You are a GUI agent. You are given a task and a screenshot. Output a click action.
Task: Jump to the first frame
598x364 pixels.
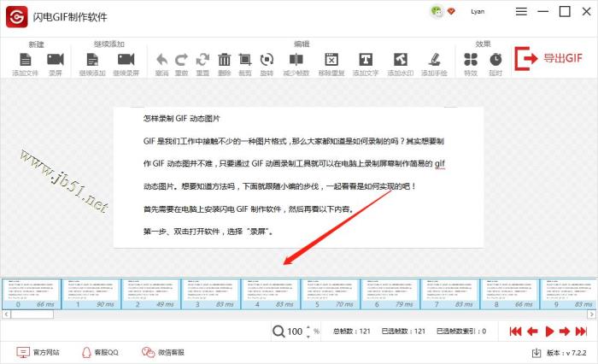pyautogui.click(x=516, y=332)
